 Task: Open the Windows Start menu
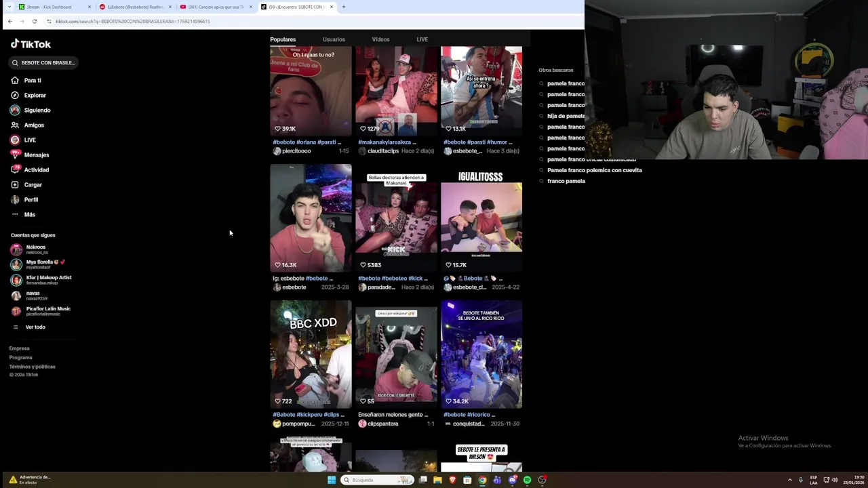point(332,480)
